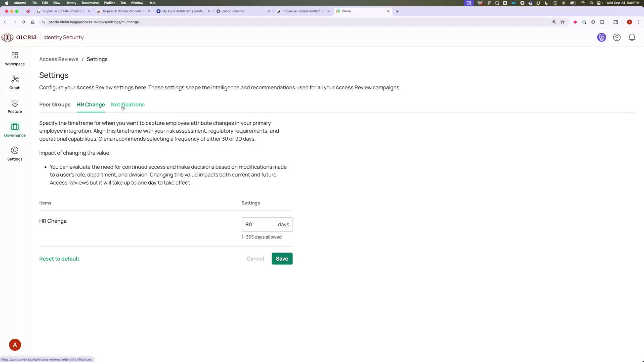Viewport: 644px width, 362px height.
Task: Open the notifications bell
Action: pos(632,37)
